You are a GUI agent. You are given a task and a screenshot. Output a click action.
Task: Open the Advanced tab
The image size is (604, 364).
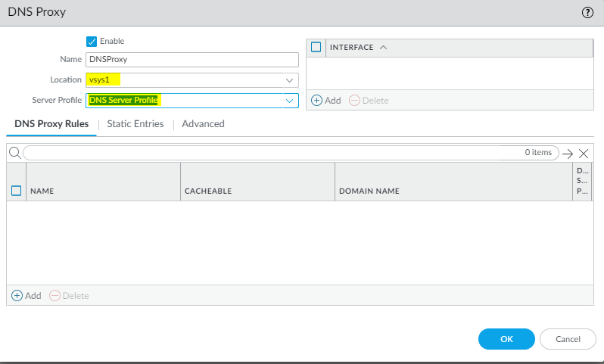[203, 123]
